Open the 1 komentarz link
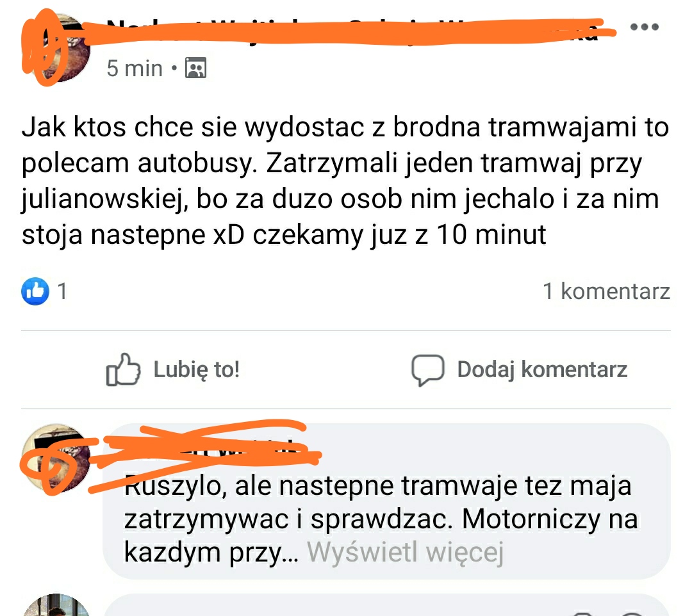 (606, 291)
